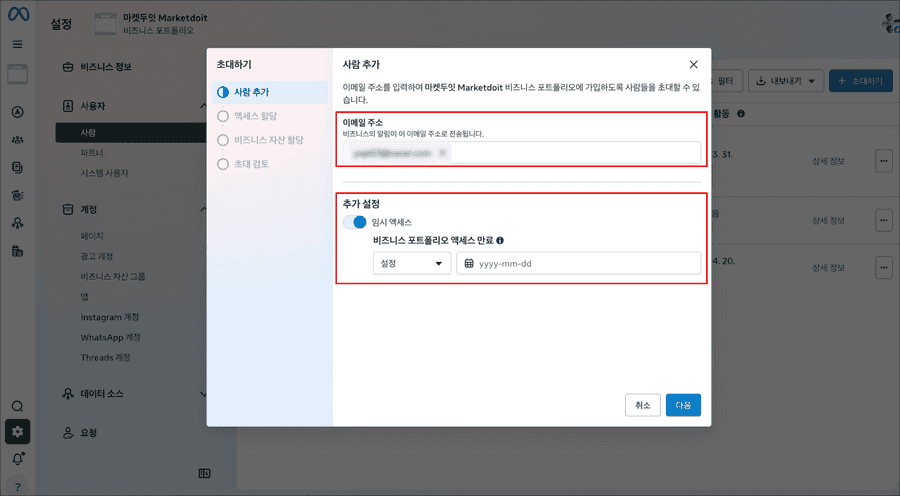Viewport: 900px width, 496px height.
Task: Open Instagram 계정 in the sidebar
Action: [x=110, y=317]
